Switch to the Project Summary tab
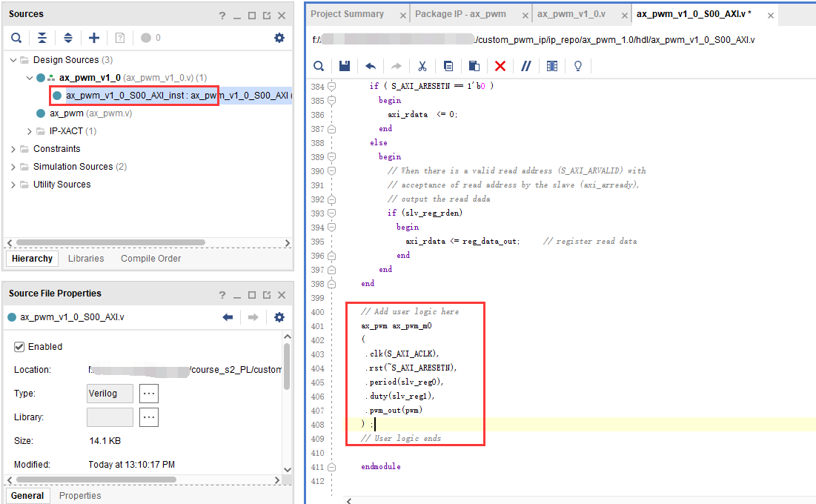 pos(347,14)
